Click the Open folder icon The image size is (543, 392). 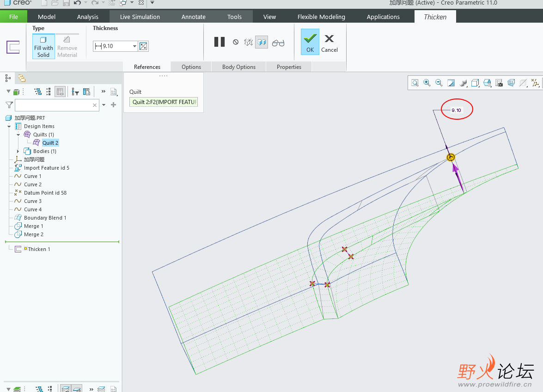pyautogui.click(x=55, y=3)
